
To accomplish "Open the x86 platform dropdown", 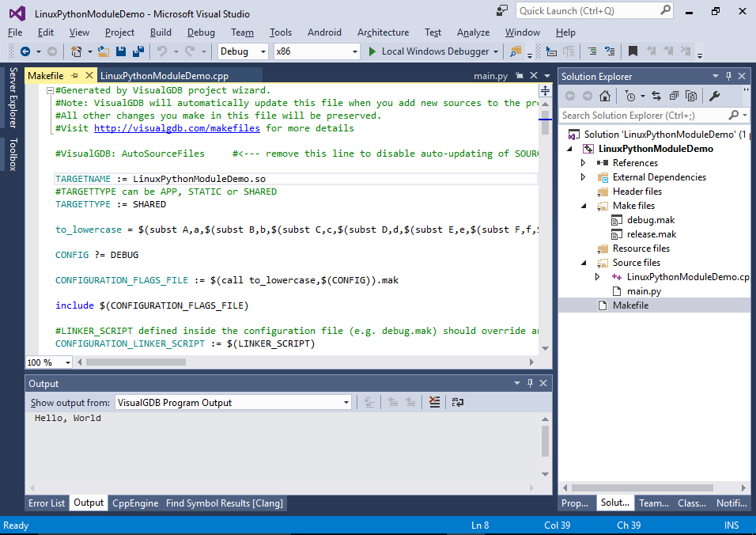I will pos(355,51).
